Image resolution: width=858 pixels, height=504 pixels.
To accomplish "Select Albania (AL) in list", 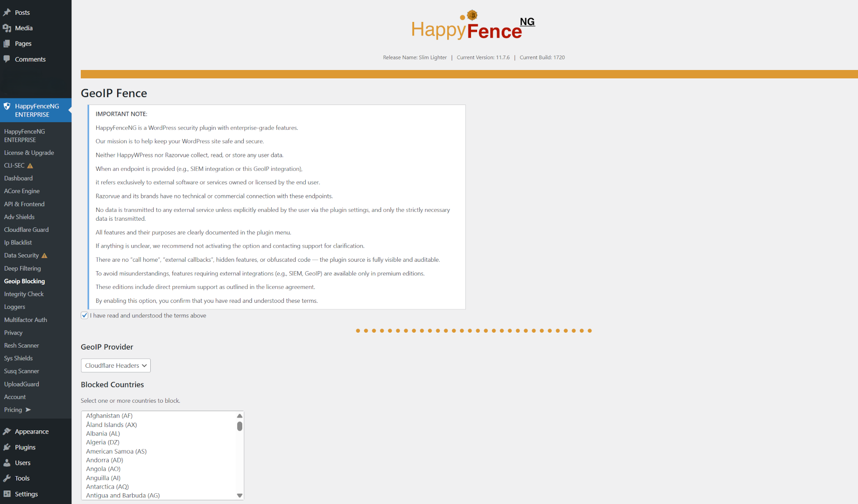I will pyautogui.click(x=158, y=434).
